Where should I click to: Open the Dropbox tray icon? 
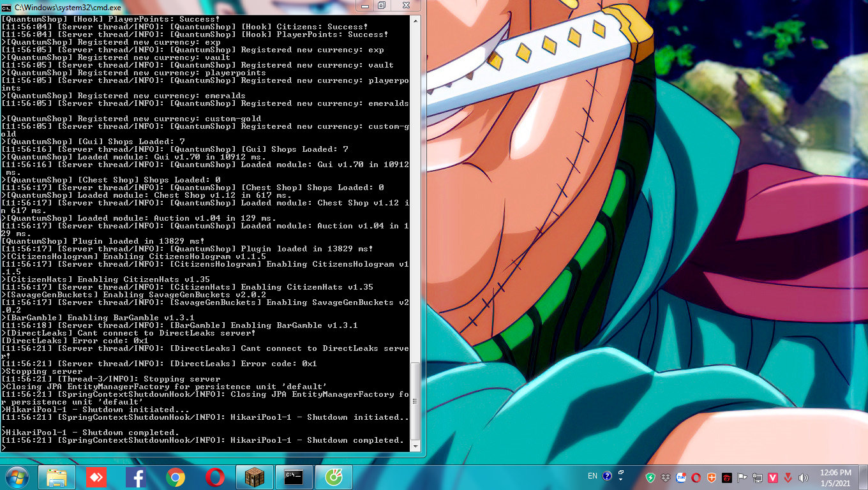point(666,477)
